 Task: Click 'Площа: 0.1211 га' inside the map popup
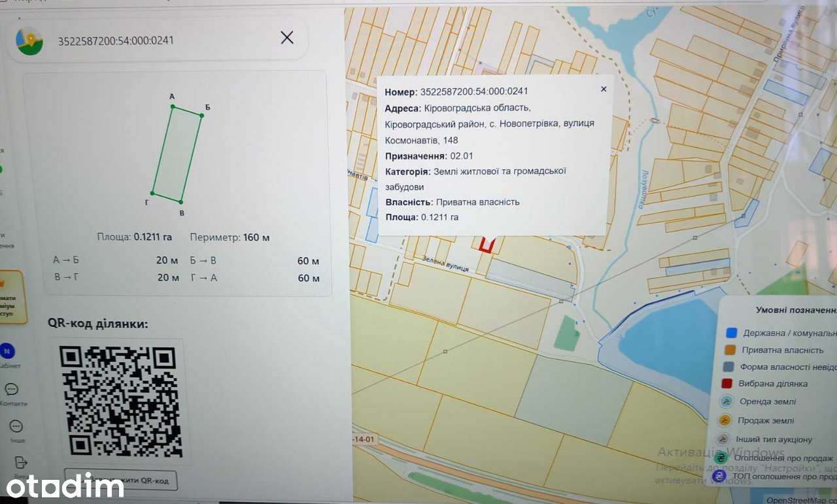(422, 217)
